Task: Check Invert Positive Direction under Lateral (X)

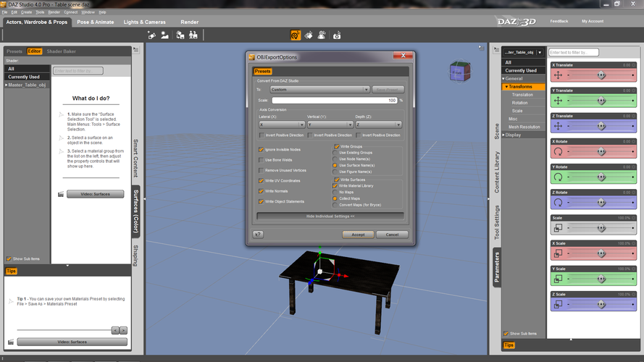Action: point(262,135)
